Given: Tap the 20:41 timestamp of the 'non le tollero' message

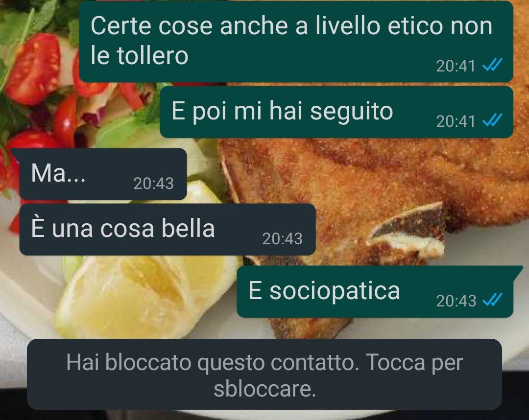Looking at the screenshot, I should point(456,66).
